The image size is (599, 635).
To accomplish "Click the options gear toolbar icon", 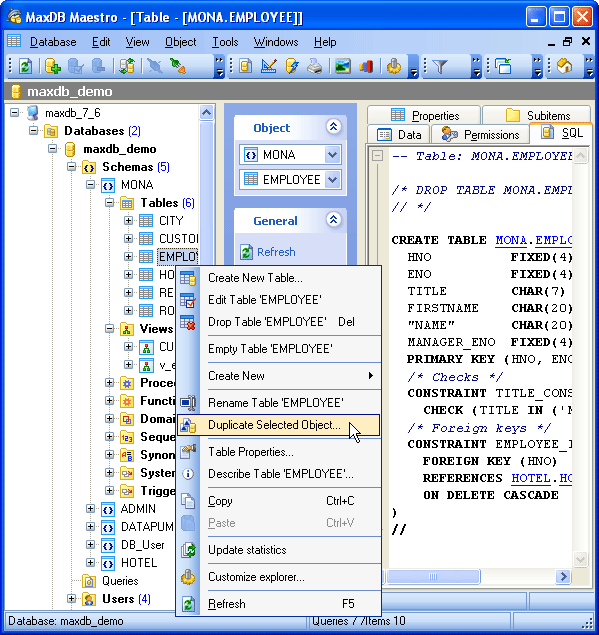I will click(x=394, y=66).
